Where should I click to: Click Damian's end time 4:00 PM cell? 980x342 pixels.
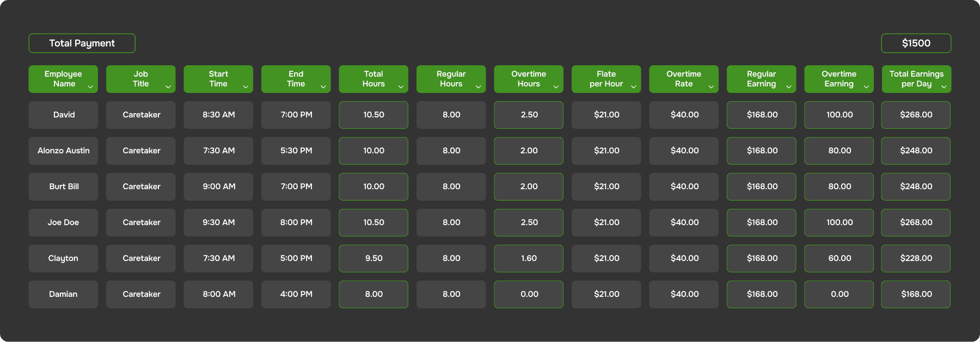pyautogui.click(x=296, y=294)
